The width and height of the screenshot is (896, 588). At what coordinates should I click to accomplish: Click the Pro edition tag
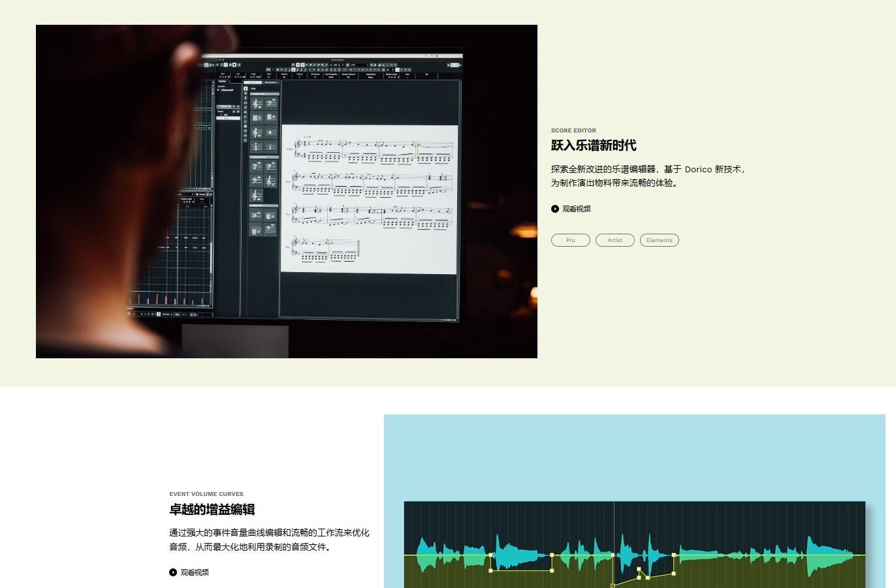(570, 240)
